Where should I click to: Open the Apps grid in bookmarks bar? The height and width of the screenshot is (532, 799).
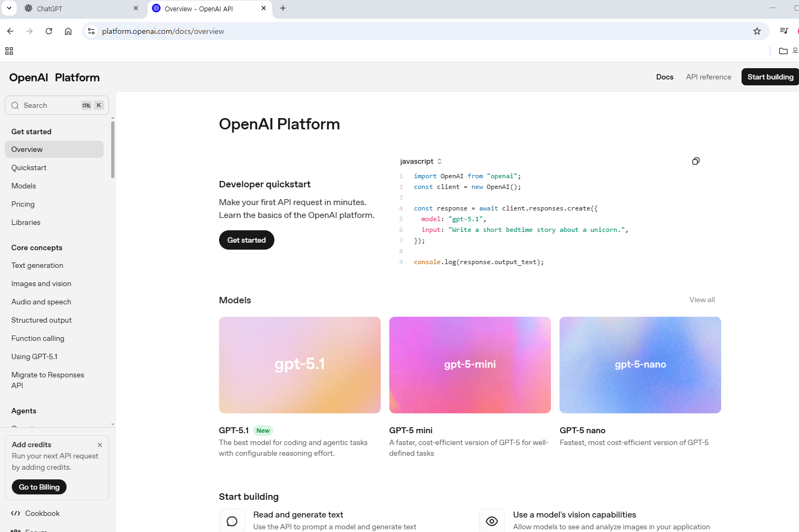tap(9, 51)
